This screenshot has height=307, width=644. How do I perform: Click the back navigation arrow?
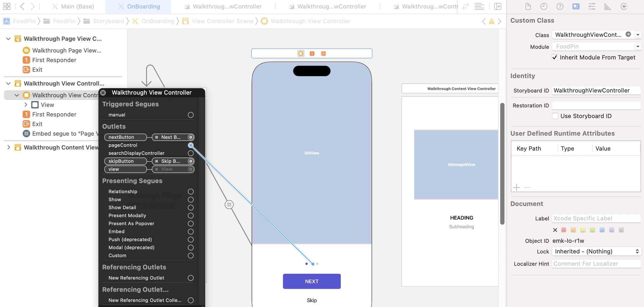pos(23,6)
